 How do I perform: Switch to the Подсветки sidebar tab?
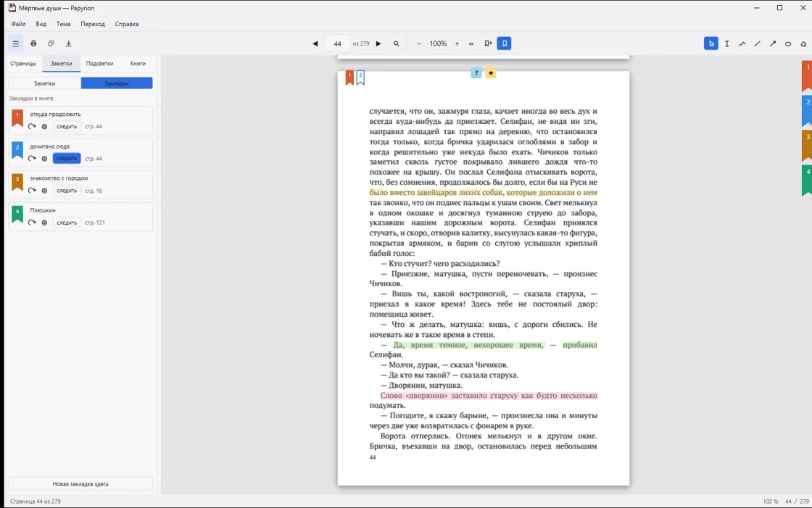99,64
